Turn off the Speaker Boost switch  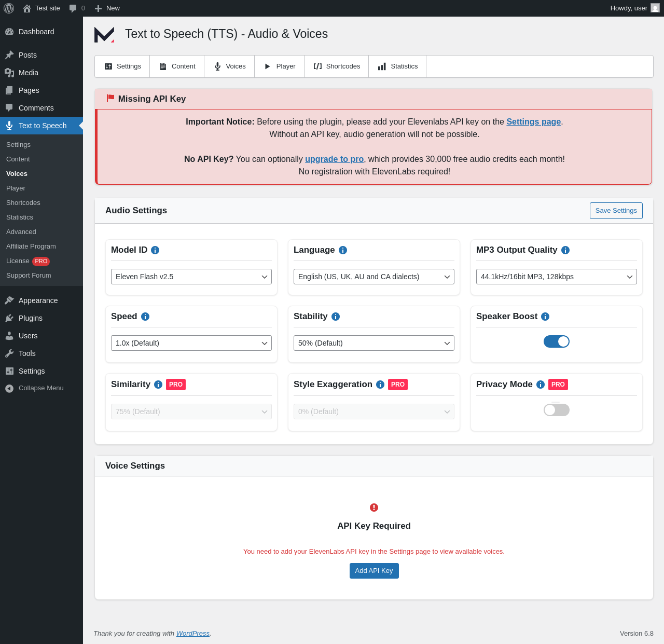tap(557, 341)
